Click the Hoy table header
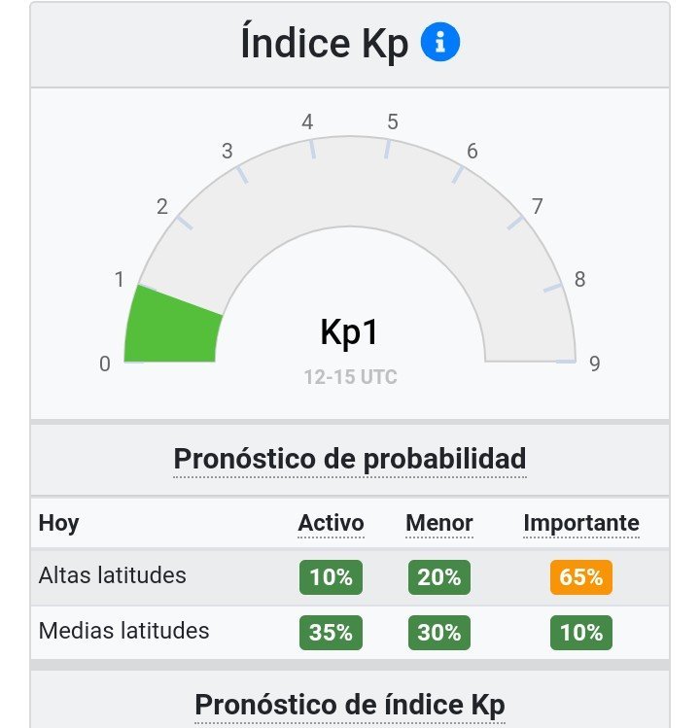700x728 pixels. pos(58,524)
